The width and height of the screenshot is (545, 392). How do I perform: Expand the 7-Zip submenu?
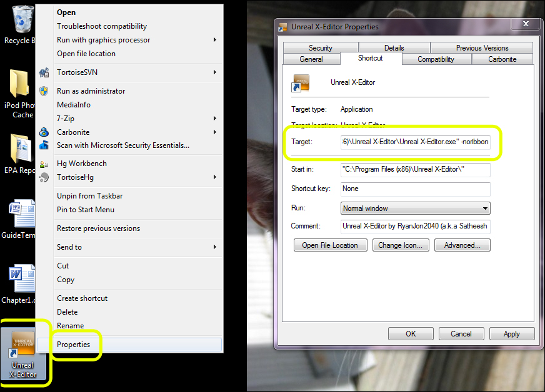(214, 119)
